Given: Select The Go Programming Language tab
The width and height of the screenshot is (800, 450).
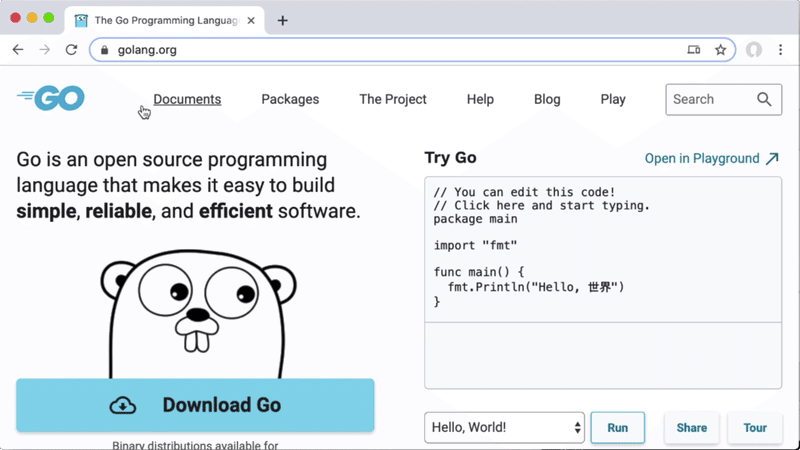Looking at the screenshot, I should tap(164, 20).
